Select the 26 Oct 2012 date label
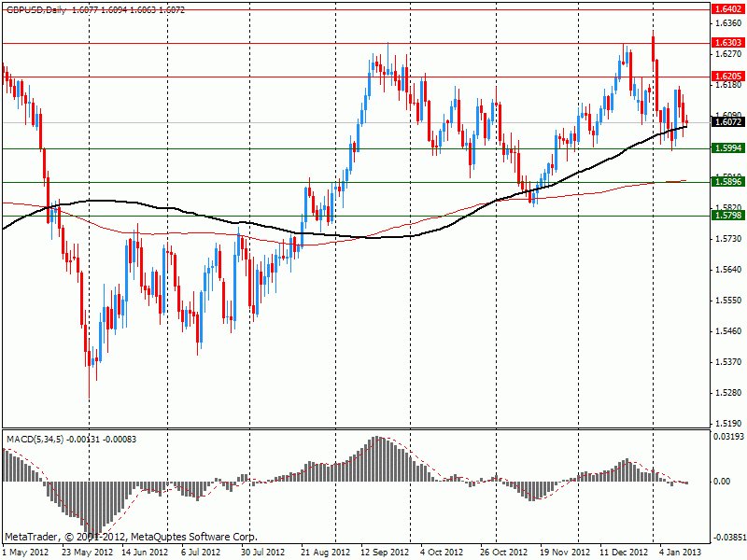The height and width of the screenshot is (560, 747). tap(504, 553)
